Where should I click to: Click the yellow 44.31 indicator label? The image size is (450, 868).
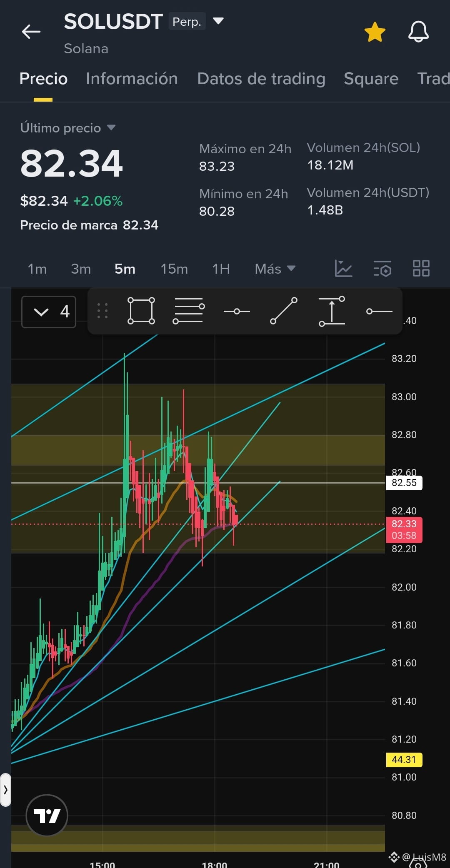[x=404, y=760]
